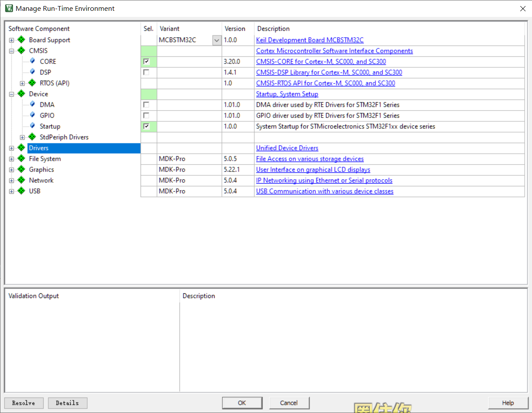
Task: Click the Drivers green diamond icon
Action: coord(21,148)
